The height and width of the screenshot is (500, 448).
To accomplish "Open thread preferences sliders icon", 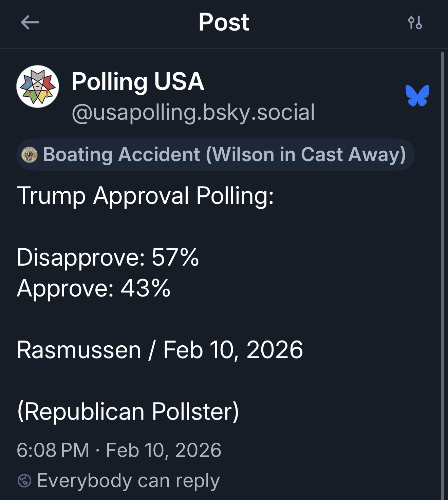I will [x=415, y=23].
